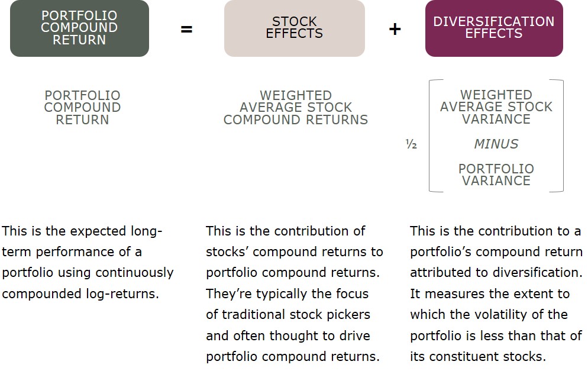Click the gray Portfolio Compound Return label
588x371 pixels.
82,107
